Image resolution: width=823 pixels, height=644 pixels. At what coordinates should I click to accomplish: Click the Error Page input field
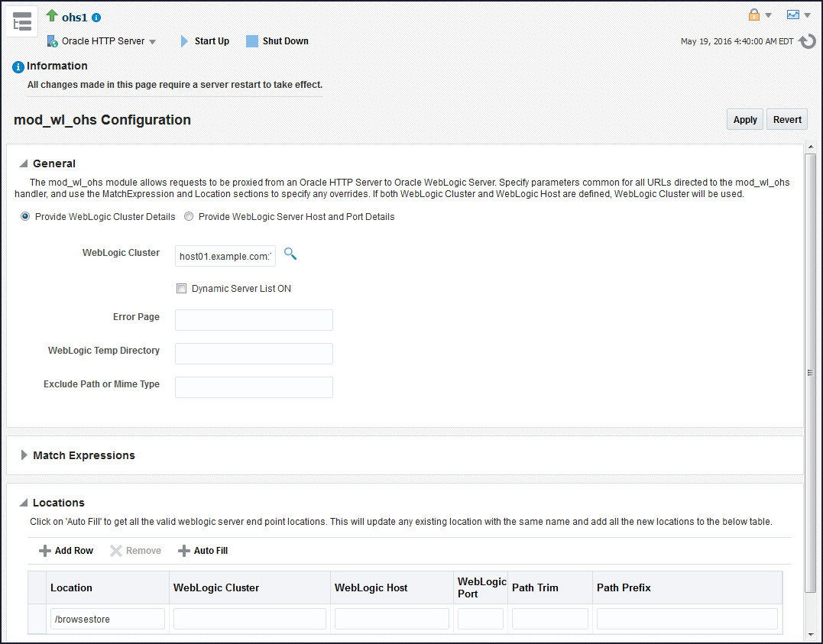pos(253,319)
